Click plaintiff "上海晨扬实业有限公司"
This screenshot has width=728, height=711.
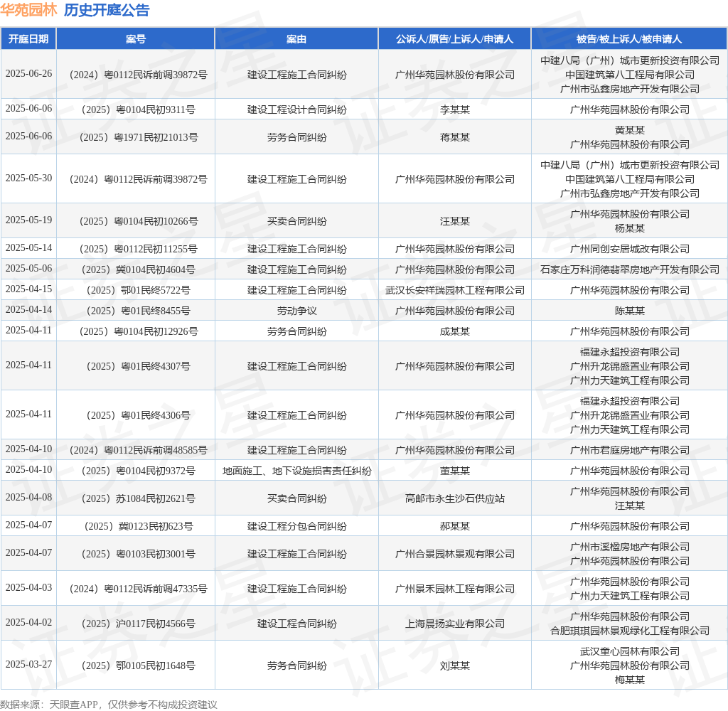point(454,624)
